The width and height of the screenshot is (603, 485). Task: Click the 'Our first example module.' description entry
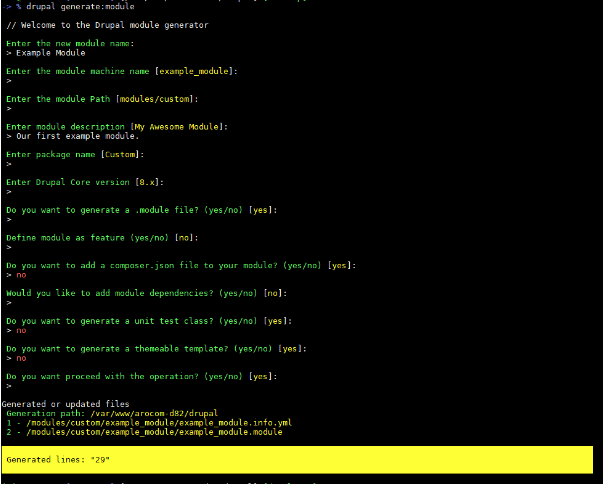[73, 136]
